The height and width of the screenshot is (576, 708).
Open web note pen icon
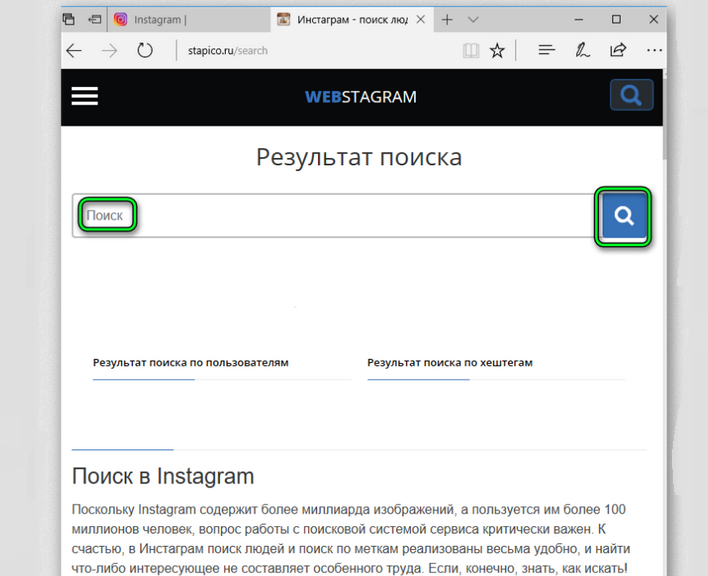[582, 50]
